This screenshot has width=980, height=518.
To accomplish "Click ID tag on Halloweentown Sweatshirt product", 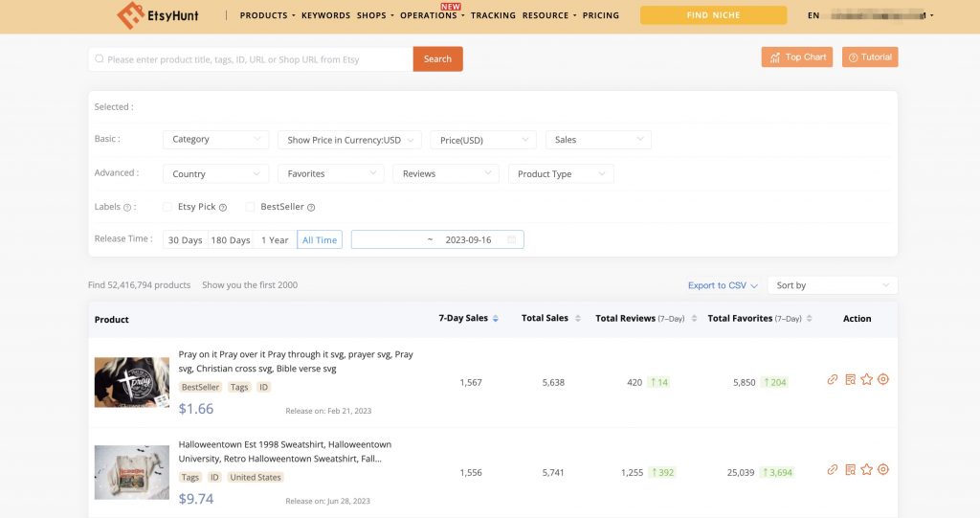I will pyautogui.click(x=214, y=478).
